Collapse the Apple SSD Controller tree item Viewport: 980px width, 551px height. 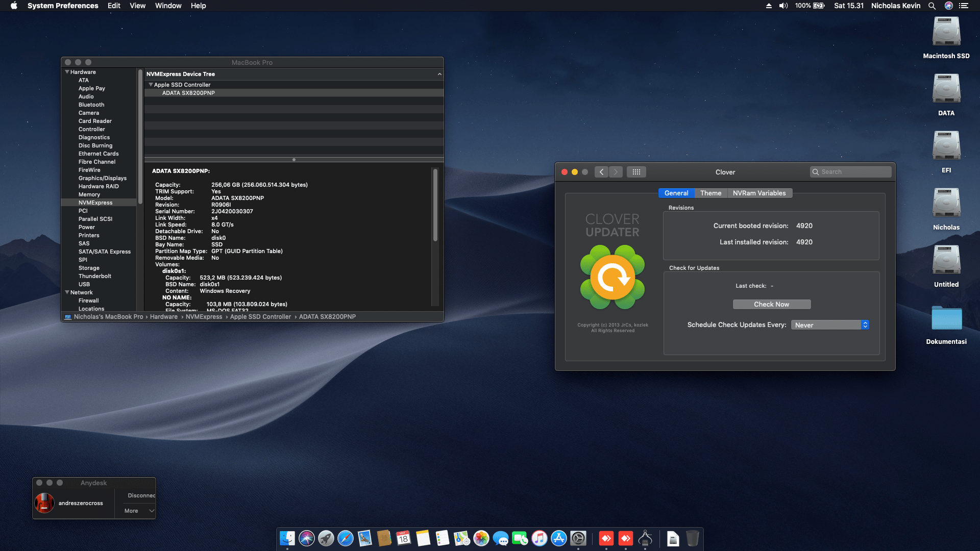pos(151,85)
